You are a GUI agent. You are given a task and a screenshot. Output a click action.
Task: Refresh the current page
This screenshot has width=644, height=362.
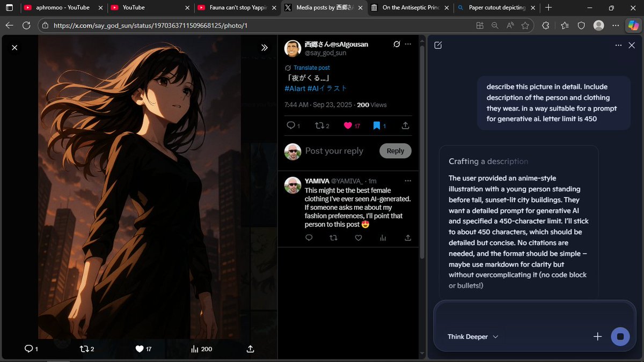(26, 25)
